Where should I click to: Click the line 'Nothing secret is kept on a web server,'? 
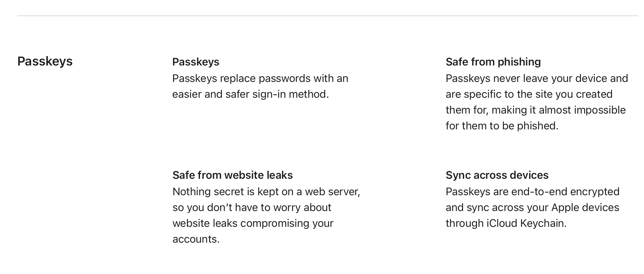[266, 192]
